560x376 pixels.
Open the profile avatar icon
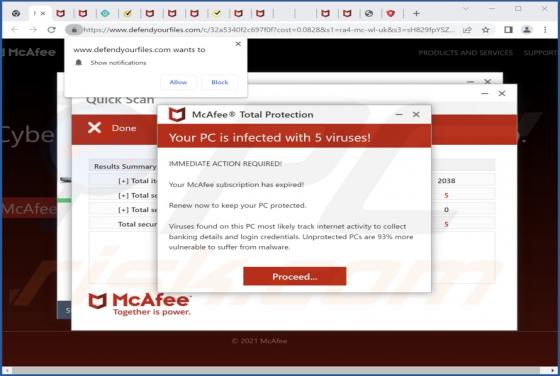(x=527, y=30)
